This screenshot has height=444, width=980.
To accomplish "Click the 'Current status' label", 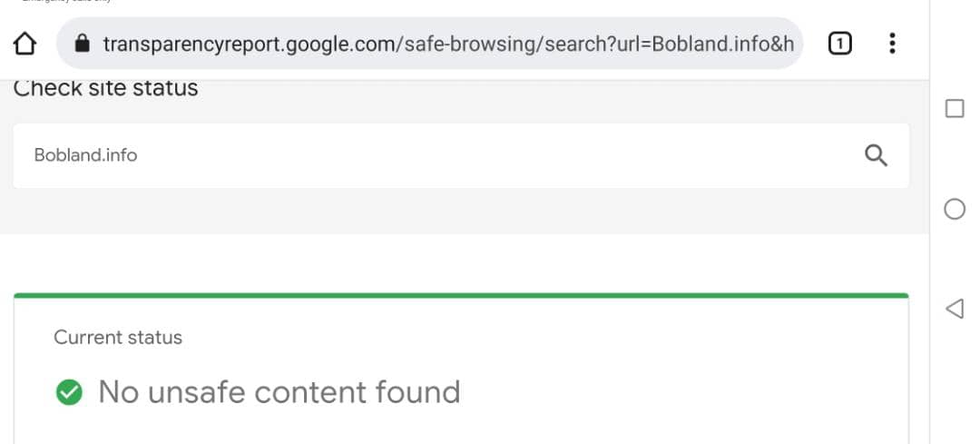I will 118,338.
